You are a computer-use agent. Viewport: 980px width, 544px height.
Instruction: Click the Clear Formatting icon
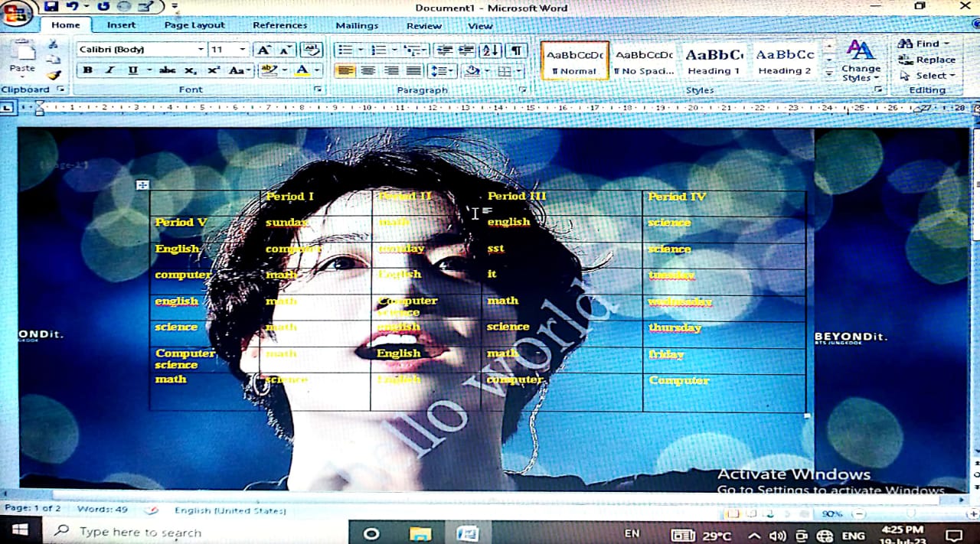tap(311, 50)
